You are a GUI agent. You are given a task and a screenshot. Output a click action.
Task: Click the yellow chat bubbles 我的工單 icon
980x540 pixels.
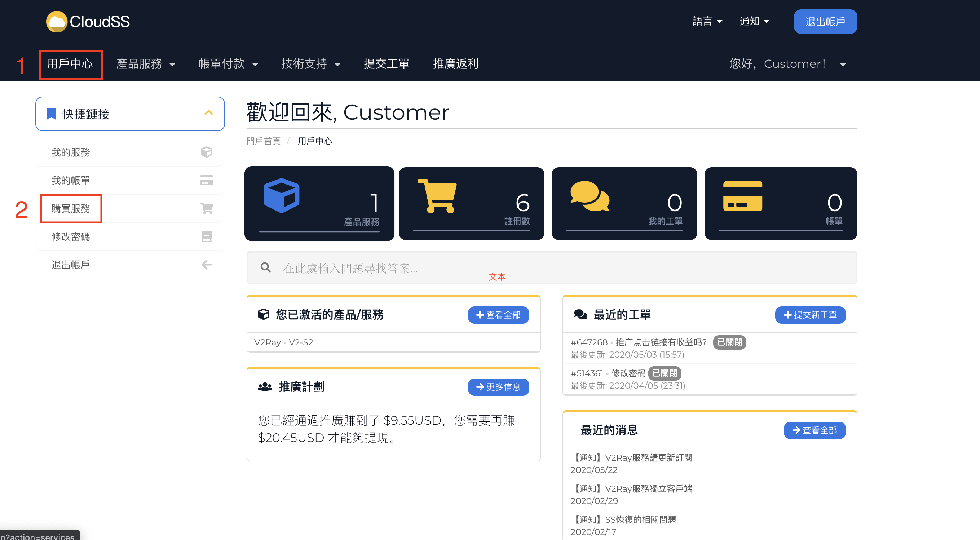coord(590,196)
